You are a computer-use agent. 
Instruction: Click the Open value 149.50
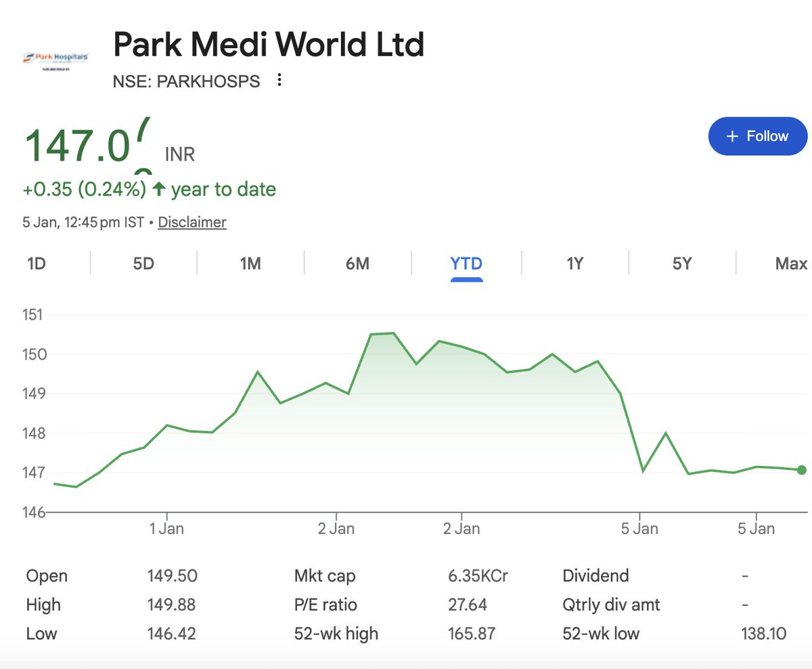[173, 576]
